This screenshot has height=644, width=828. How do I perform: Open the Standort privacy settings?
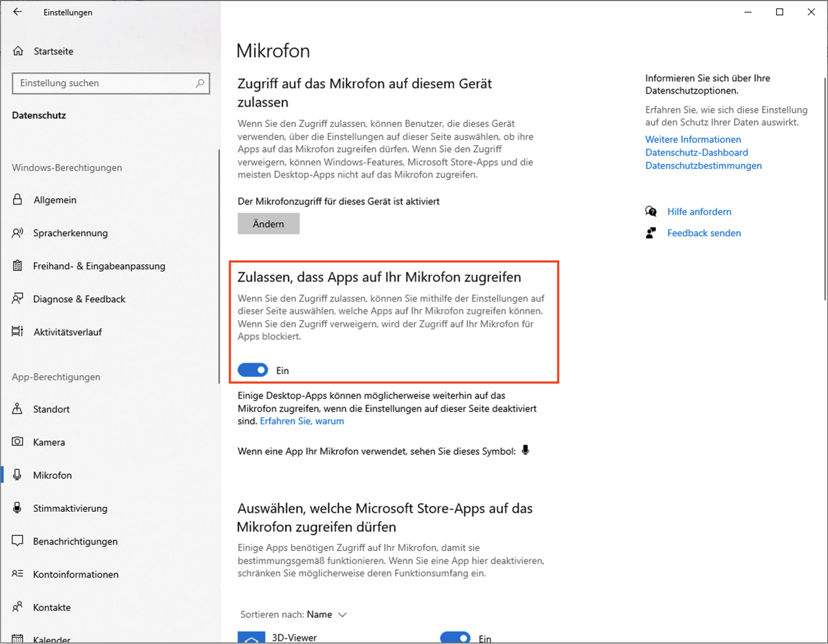(x=51, y=409)
